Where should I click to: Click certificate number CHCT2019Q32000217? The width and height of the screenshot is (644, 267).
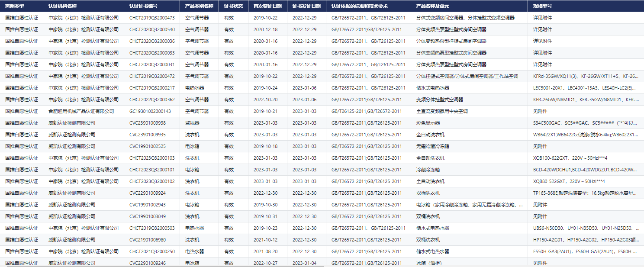point(152,88)
